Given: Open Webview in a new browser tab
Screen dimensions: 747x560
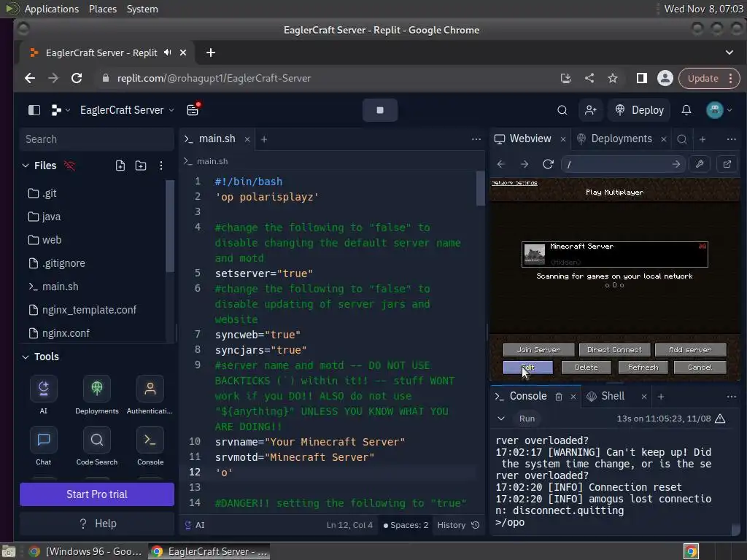Looking at the screenshot, I should 727,164.
